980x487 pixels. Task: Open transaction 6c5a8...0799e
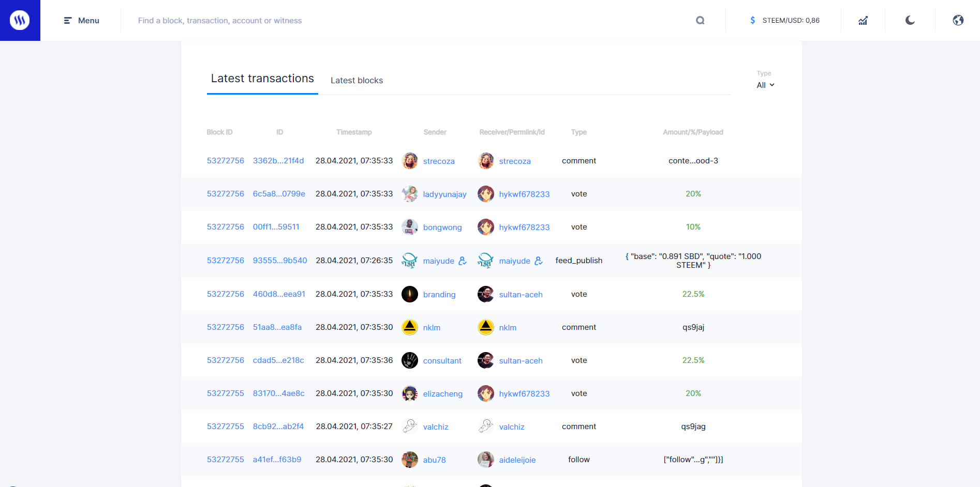(x=279, y=194)
